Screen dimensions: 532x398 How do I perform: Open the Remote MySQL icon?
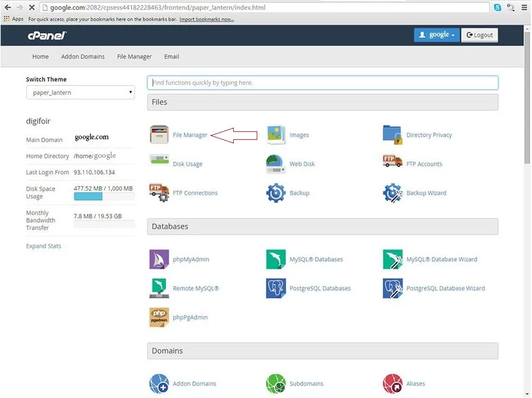tap(159, 288)
